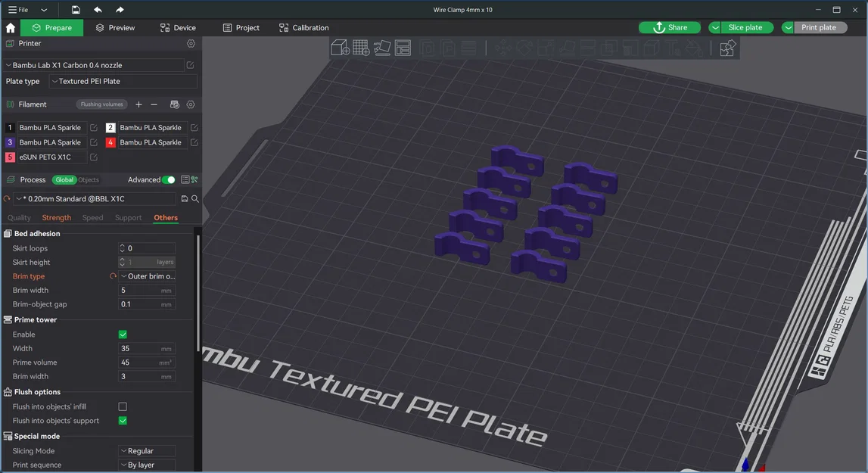Save the project with the floppy disk icon
Screen dimensions: 868x473
[76, 9]
